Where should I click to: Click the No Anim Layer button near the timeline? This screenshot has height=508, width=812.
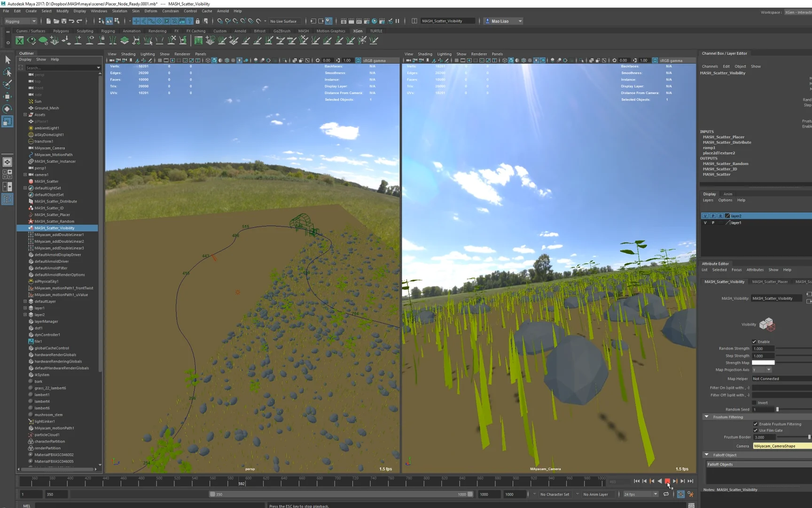coord(597,494)
